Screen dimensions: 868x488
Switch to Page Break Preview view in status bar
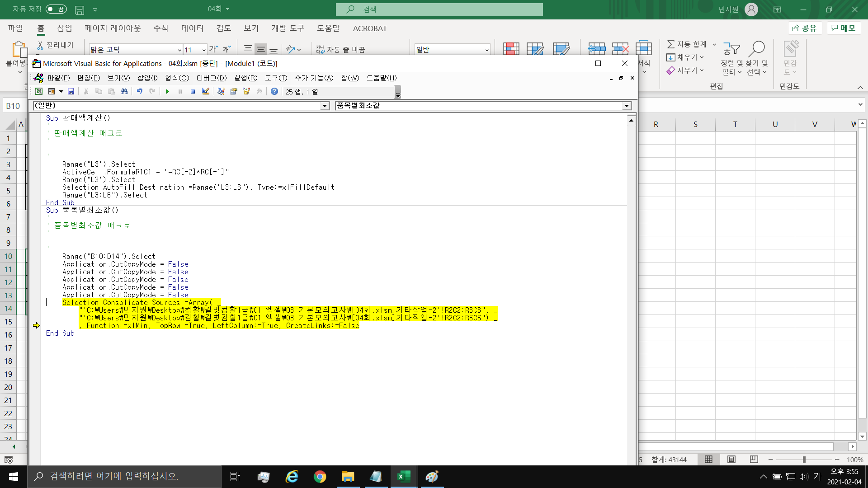click(x=754, y=460)
